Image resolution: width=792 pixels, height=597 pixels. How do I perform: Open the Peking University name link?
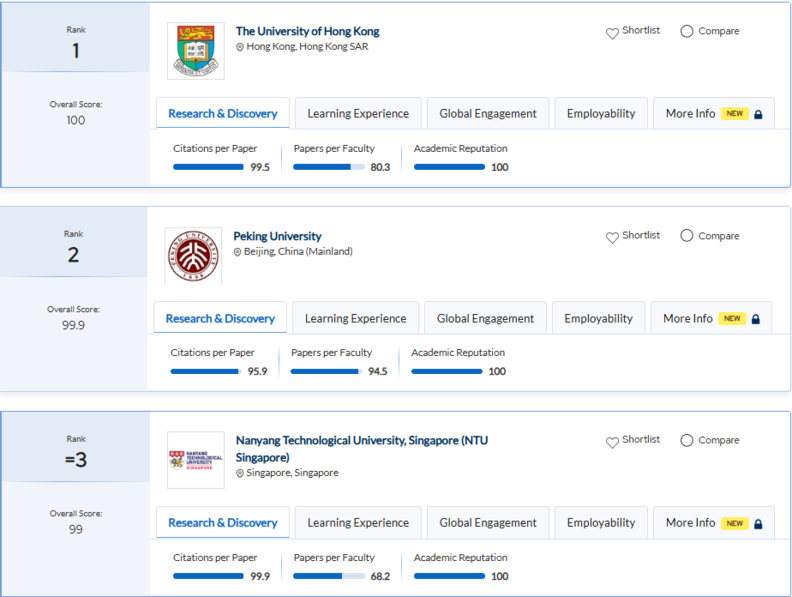(277, 236)
